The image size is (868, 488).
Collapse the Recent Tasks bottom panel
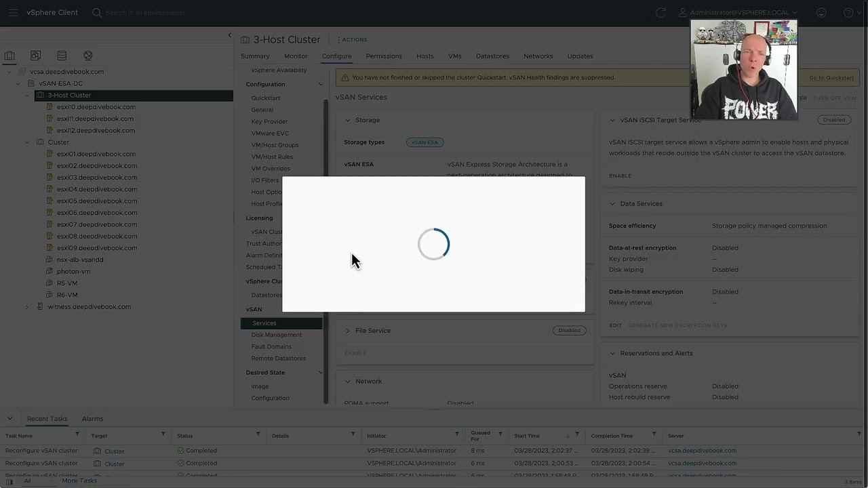pos(9,418)
